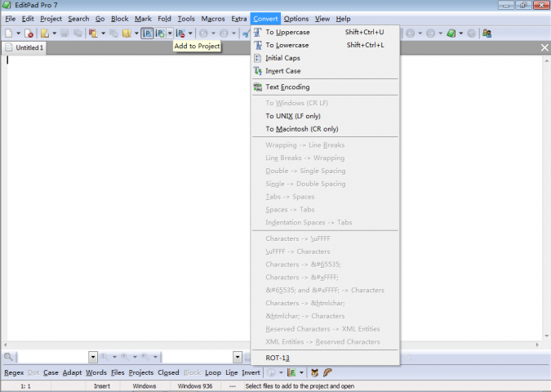Click the New File toolbar icon
Image resolution: width=551 pixels, height=392 pixels.
pyautogui.click(x=8, y=33)
